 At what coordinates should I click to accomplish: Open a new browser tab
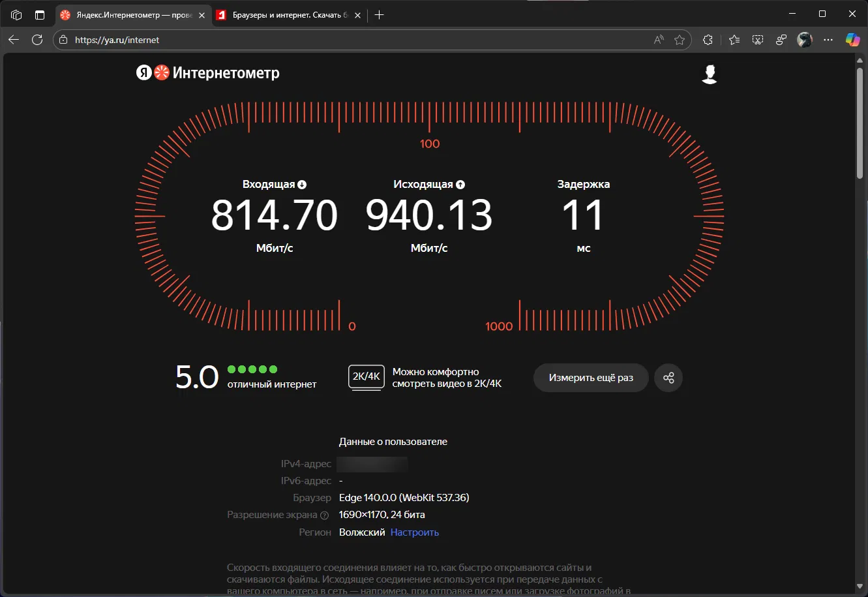point(379,15)
